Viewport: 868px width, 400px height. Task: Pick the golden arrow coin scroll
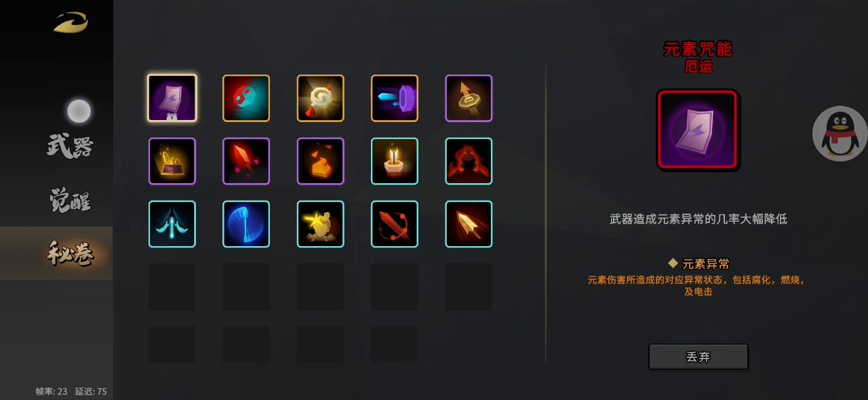(x=469, y=98)
